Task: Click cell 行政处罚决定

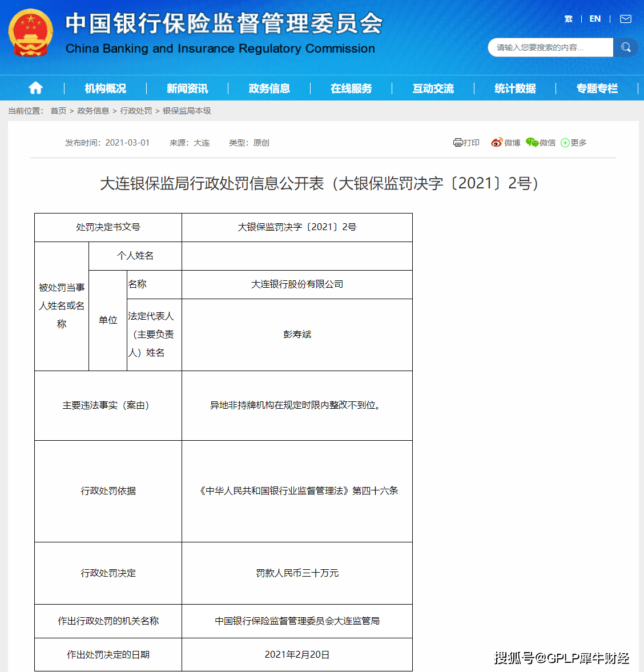Action: click(x=108, y=573)
